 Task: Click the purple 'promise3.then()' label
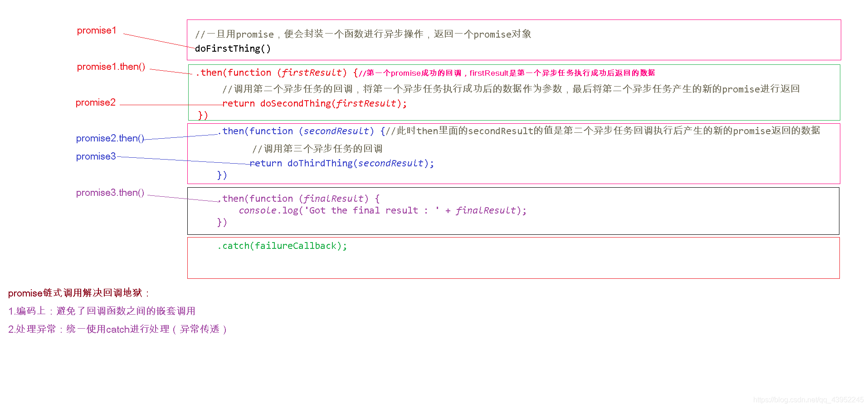[x=110, y=193]
